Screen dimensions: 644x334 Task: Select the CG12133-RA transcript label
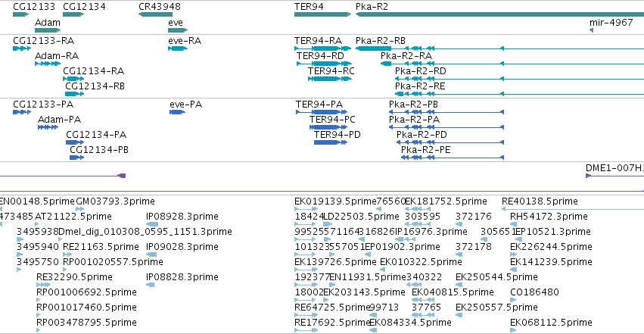point(44,41)
